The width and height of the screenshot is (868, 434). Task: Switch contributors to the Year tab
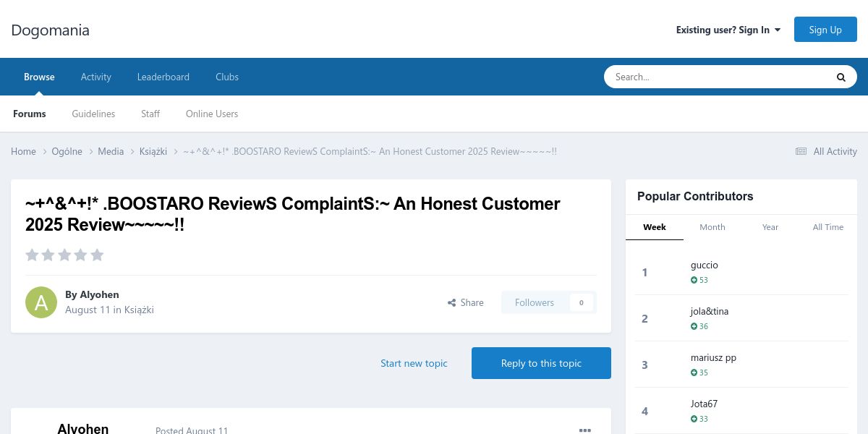[770, 227]
